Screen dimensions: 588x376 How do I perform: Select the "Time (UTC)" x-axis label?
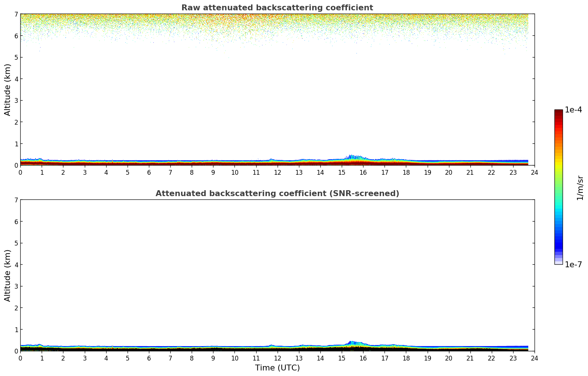coord(277,368)
